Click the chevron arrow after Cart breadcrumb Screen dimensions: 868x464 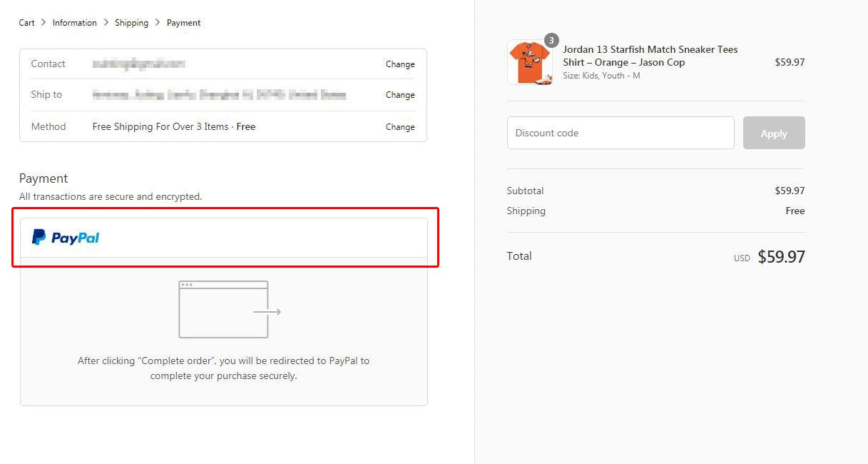tap(44, 23)
